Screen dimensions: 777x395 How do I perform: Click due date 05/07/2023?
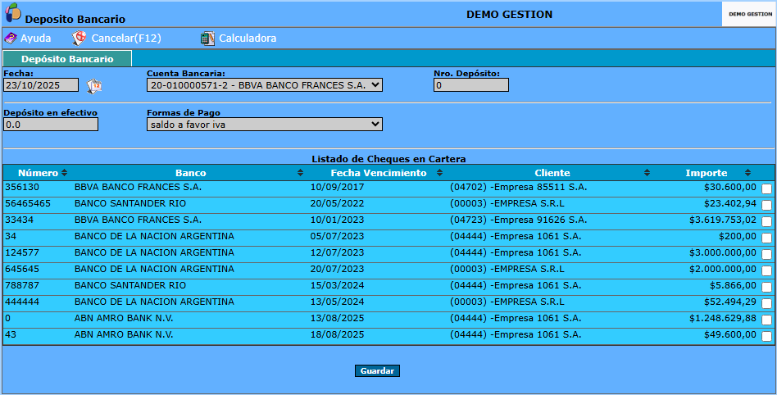click(337, 236)
